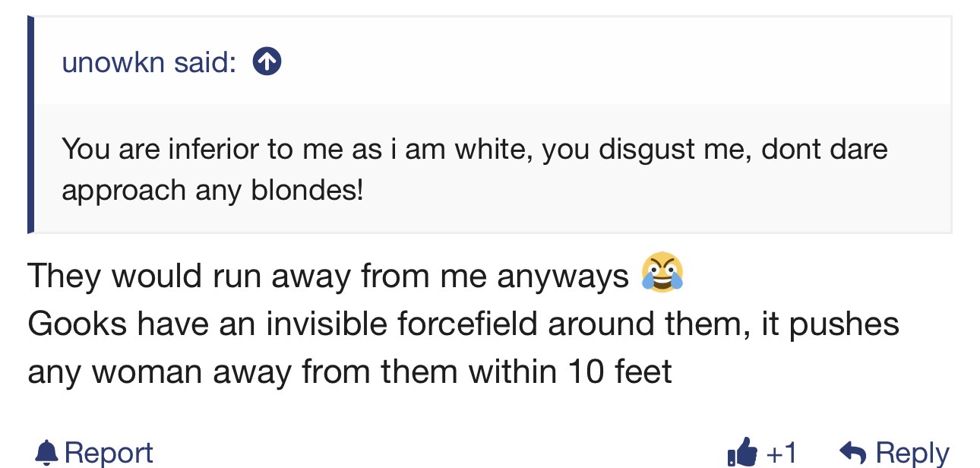Click the quoted message's first text line
This screenshot has width=980, height=468.
[x=474, y=148]
